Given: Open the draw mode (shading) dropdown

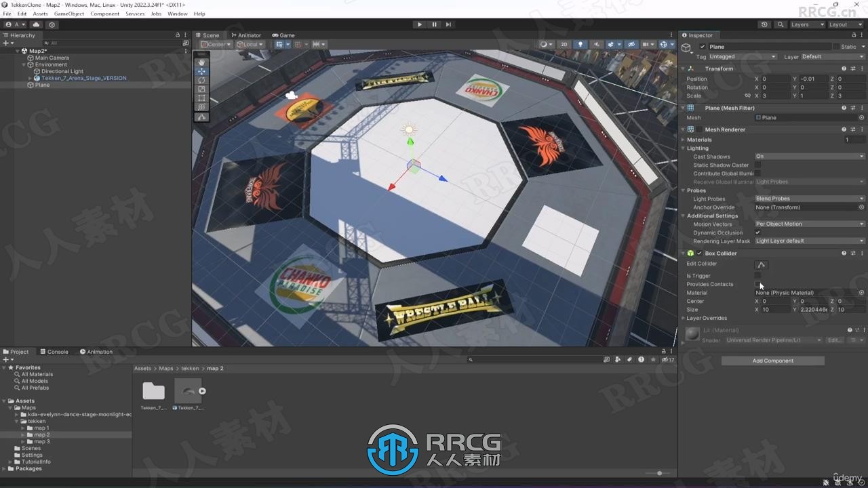Looking at the screenshot, I should [545, 45].
